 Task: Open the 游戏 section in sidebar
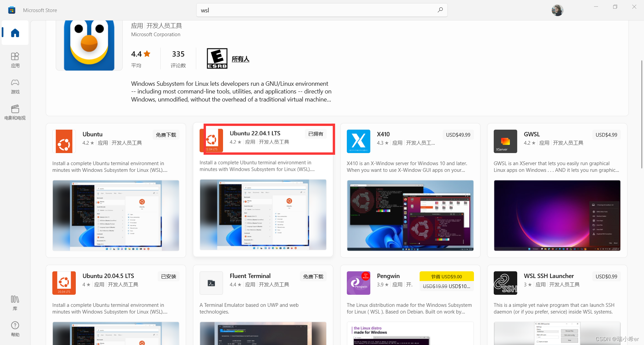point(15,86)
